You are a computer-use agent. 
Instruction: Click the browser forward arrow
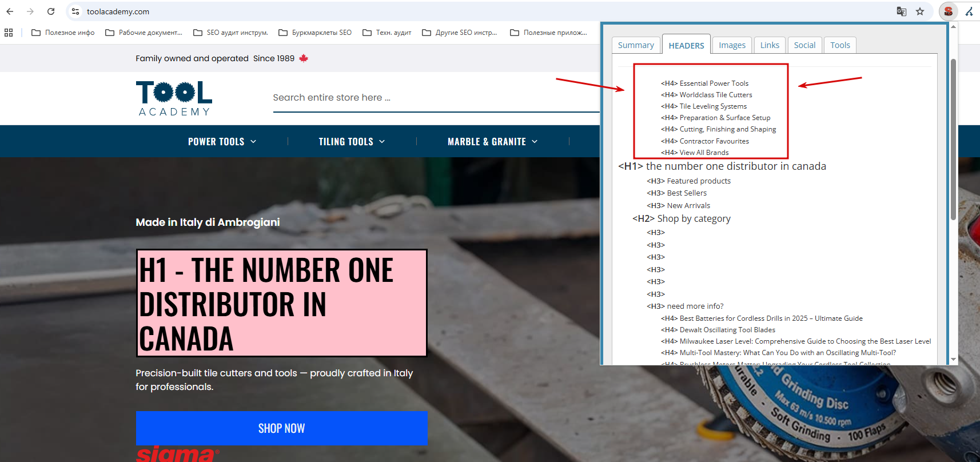click(30, 11)
